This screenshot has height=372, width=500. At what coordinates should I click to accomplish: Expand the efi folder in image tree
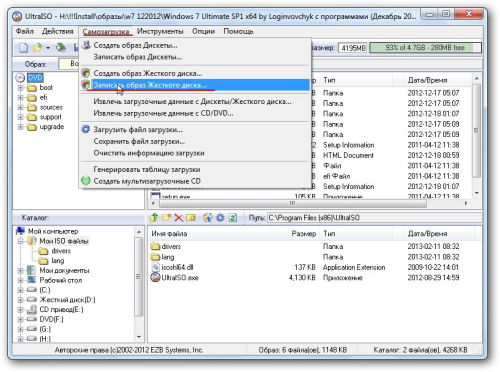(20, 98)
